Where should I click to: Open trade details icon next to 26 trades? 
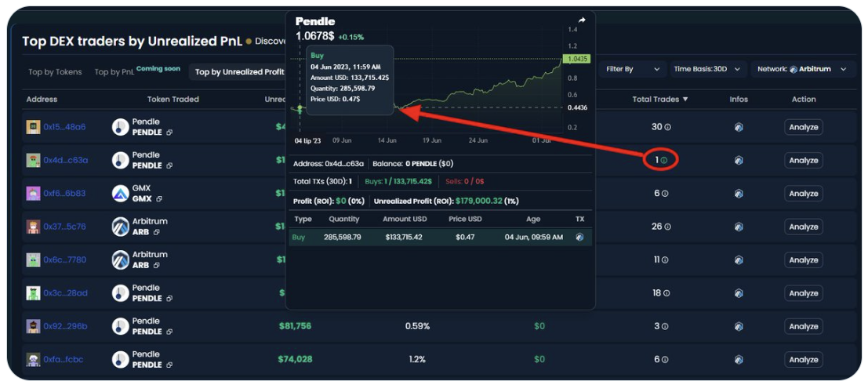[x=668, y=227]
